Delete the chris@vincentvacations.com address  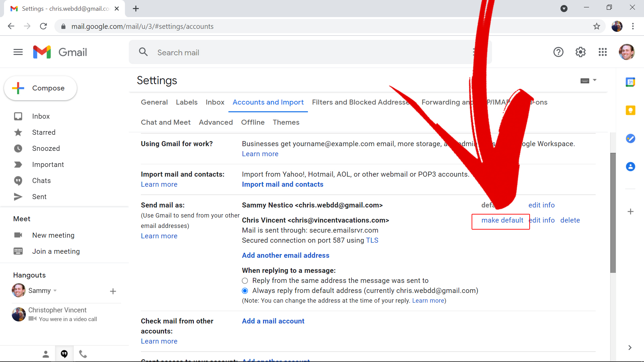pyautogui.click(x=570, y=220)
